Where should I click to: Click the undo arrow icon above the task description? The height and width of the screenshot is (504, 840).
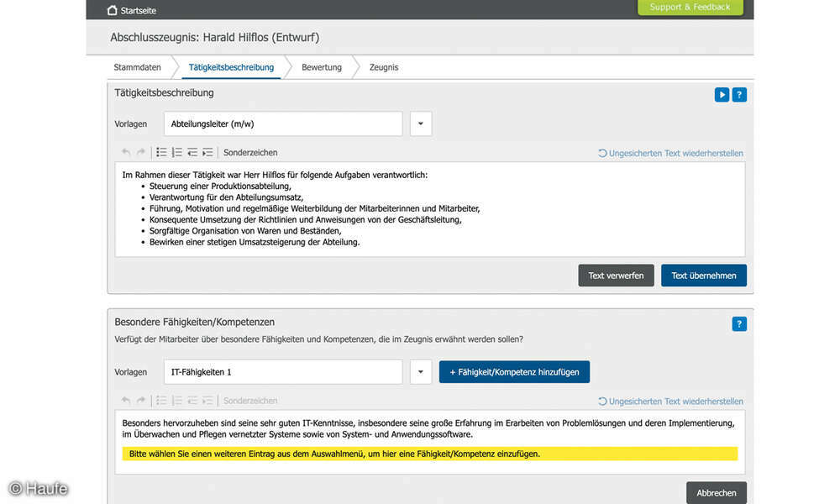(125, 152)
